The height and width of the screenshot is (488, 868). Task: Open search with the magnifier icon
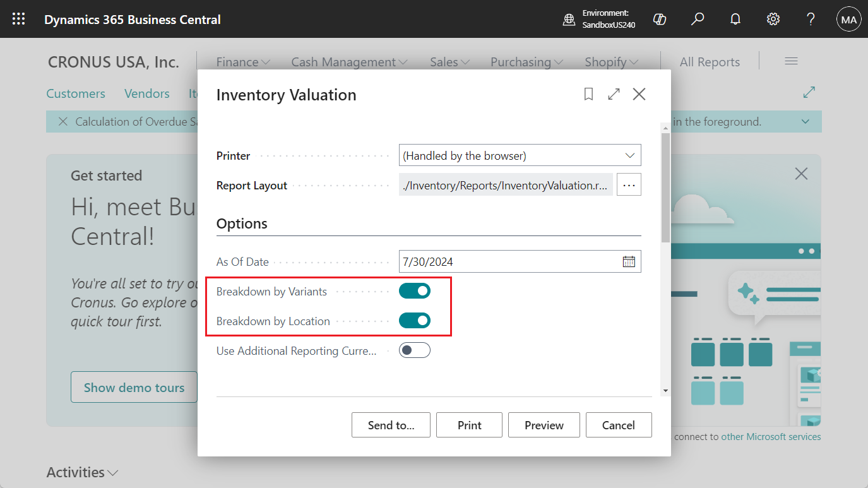click(x=697, y=19)
